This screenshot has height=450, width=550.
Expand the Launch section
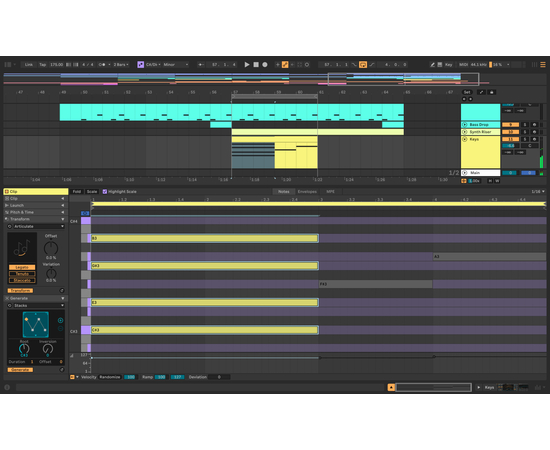(35, 205)
